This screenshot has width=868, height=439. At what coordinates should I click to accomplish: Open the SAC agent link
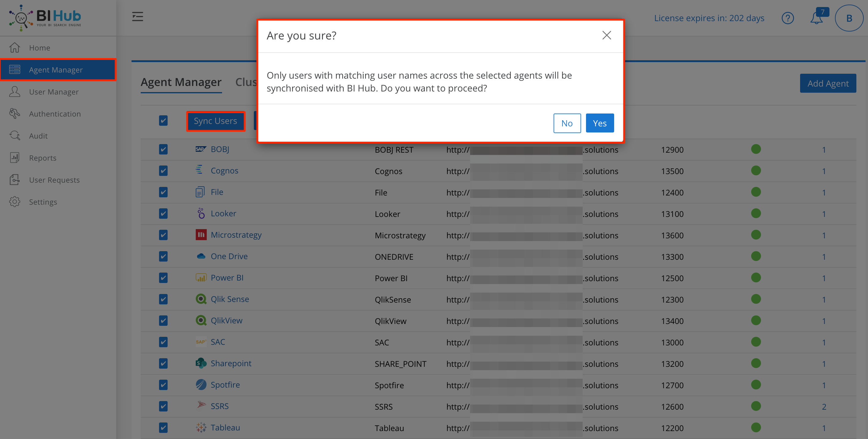[218, 342]
